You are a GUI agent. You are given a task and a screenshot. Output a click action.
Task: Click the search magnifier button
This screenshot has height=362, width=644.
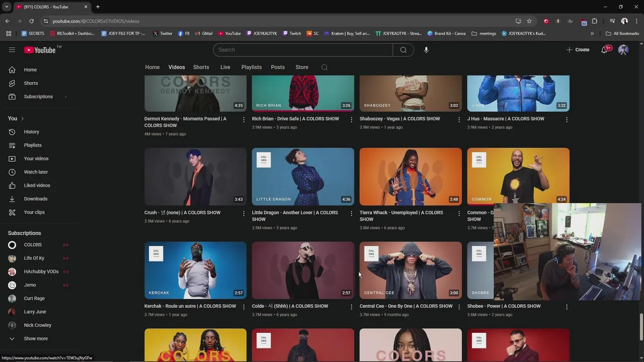(403, 50)
